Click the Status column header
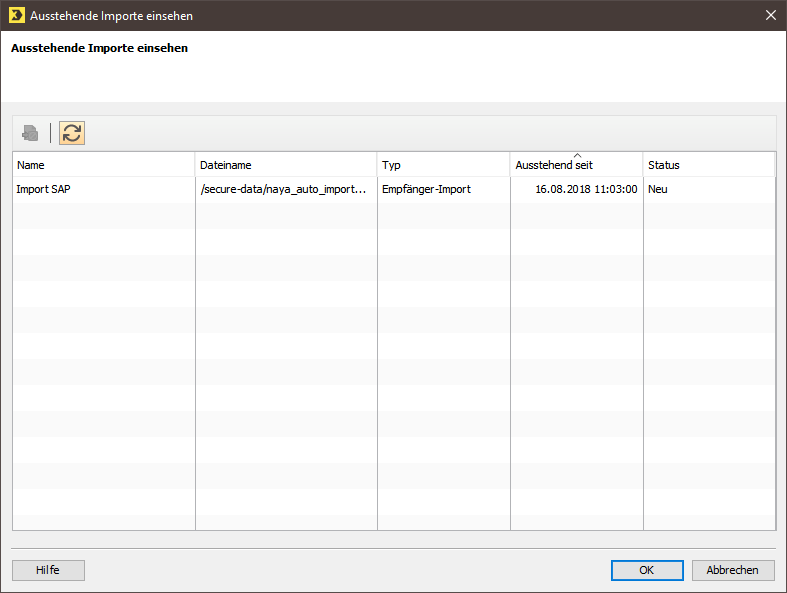The width and height of the screenshot is (787, 593). 709,165
